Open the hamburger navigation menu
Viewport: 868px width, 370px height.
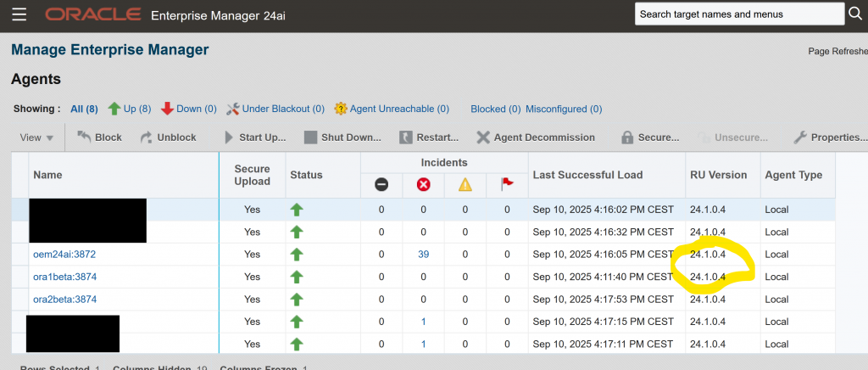[19, 14]
